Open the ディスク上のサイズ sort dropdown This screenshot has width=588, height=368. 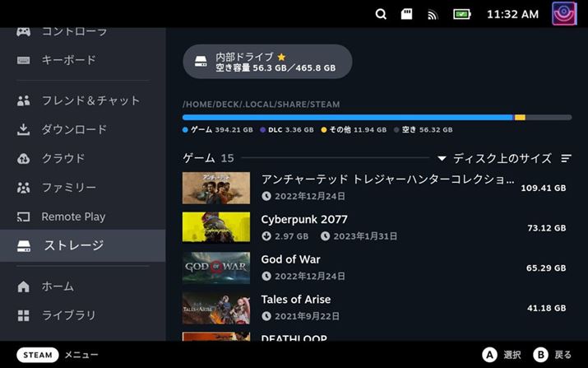(495, 158)
